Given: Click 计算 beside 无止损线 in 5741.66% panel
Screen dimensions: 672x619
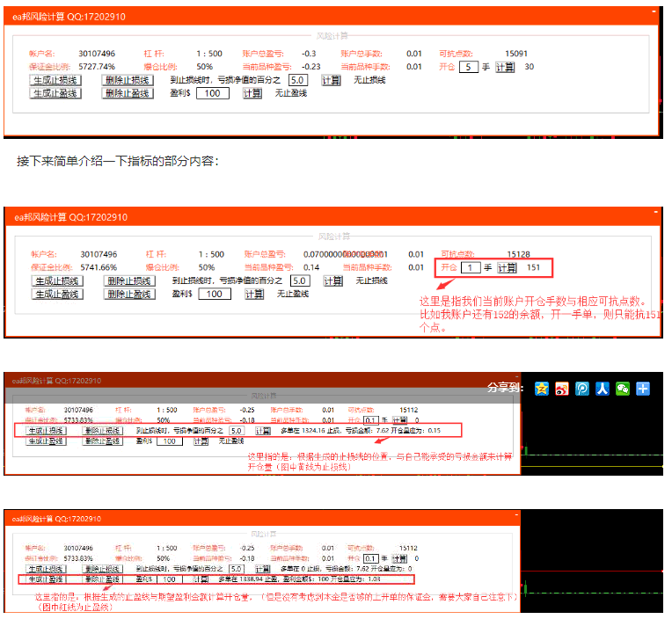Looking at the screenshot, I should tap(333, 281).
